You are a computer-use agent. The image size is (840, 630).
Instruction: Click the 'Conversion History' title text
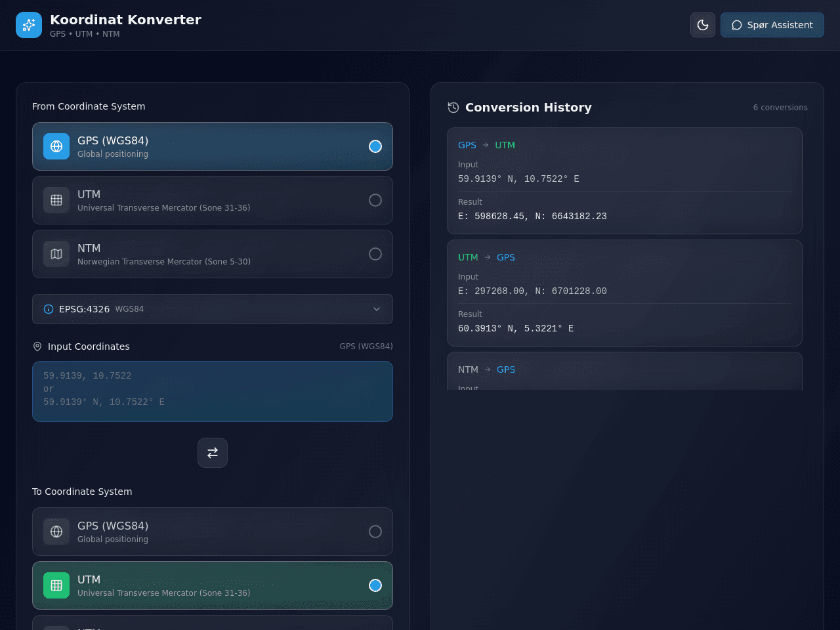(528, 108)
